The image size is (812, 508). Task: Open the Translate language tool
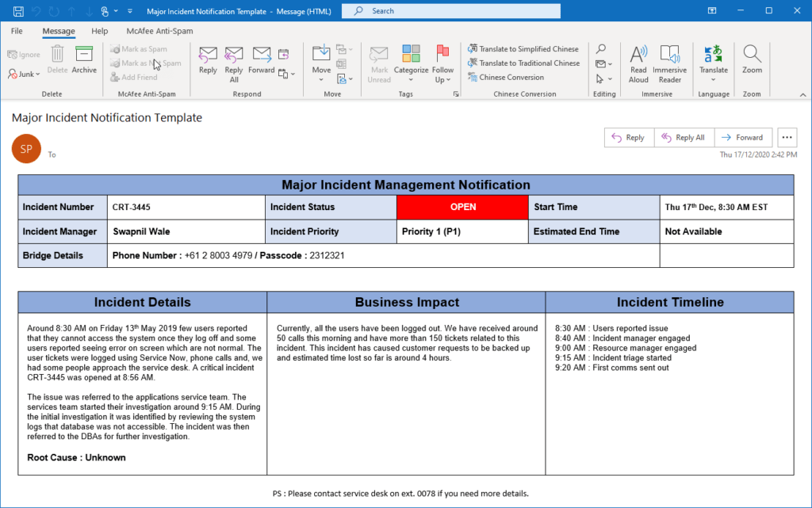[x=713, y=62]
